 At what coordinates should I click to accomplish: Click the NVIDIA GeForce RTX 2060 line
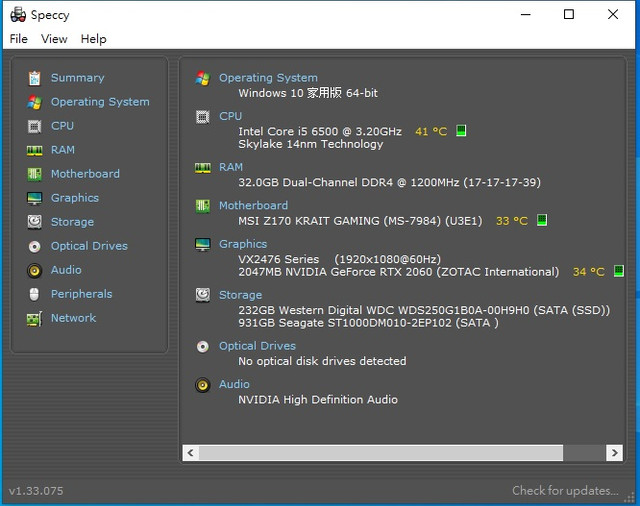click(399, 272)
